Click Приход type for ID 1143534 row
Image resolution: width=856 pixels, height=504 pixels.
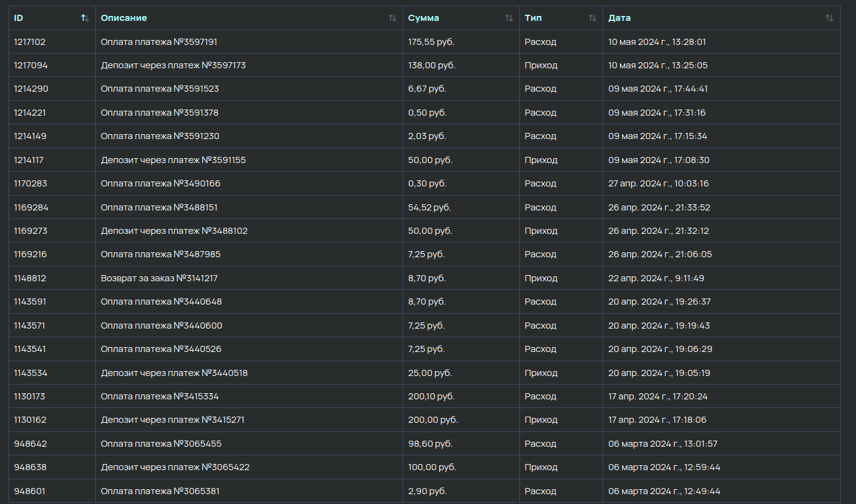click(x=540, y=373)
